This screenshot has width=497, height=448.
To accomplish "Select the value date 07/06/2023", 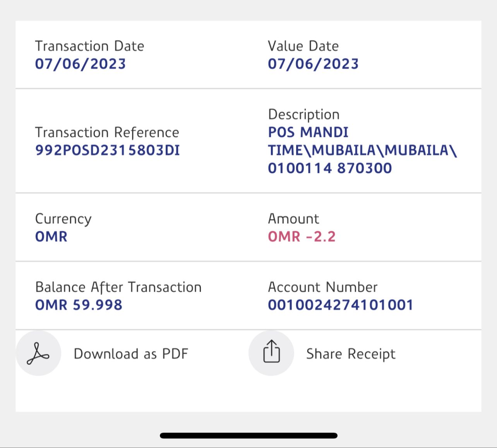I will pos(313,64).
